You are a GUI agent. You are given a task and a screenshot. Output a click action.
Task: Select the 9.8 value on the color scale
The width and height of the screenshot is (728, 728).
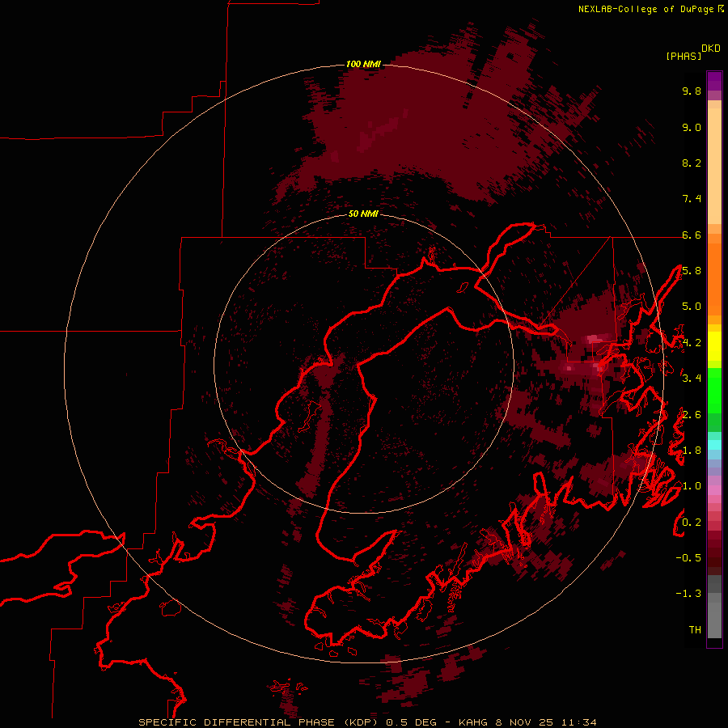(x=692, y=91)
